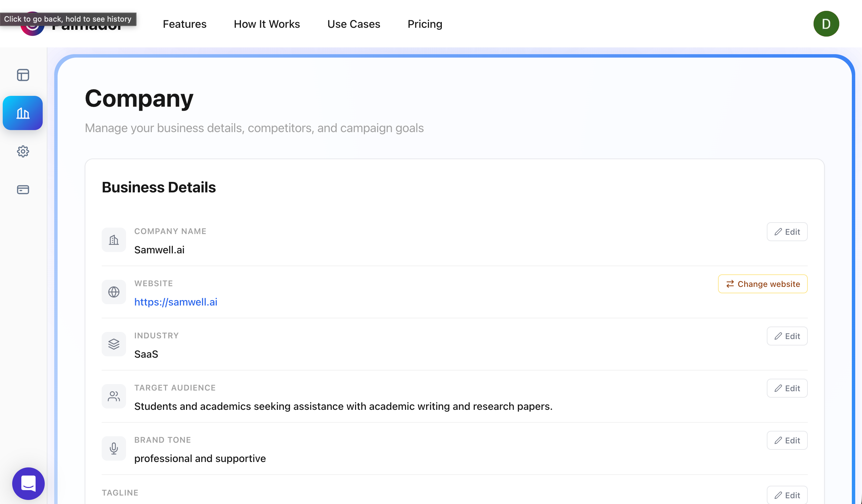
Task: Click the 'professional and supportive' text
Action: (x=200, y=459)
